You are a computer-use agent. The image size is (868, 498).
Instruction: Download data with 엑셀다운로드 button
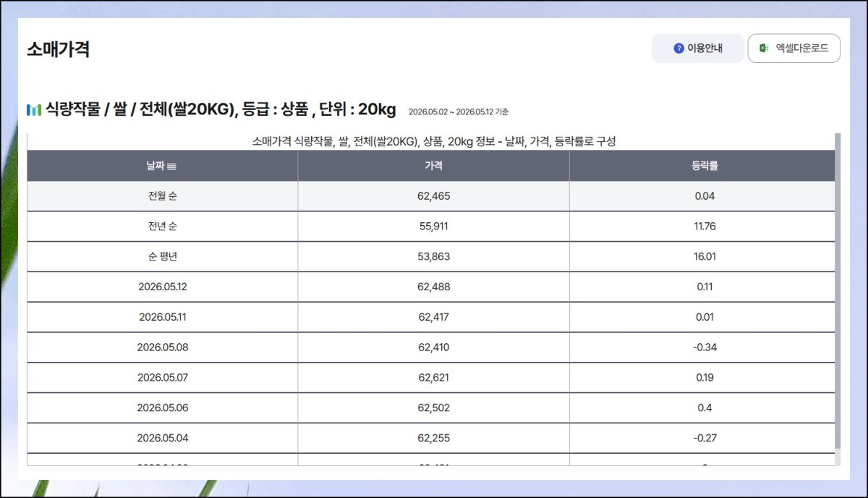tap(793, 48)
